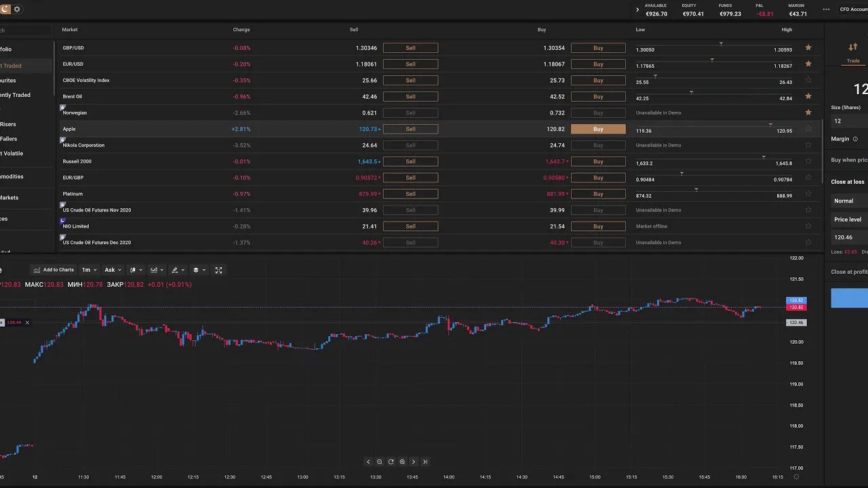The height and width of the screenshot is (488, 868).
Task: Click the Price level input showing 120.46
Action: tap(849, 237)
